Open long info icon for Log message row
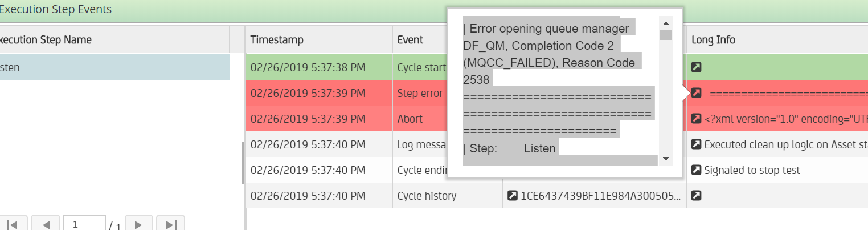Viewport: 868px width, 230px height. tap(696, 144)
